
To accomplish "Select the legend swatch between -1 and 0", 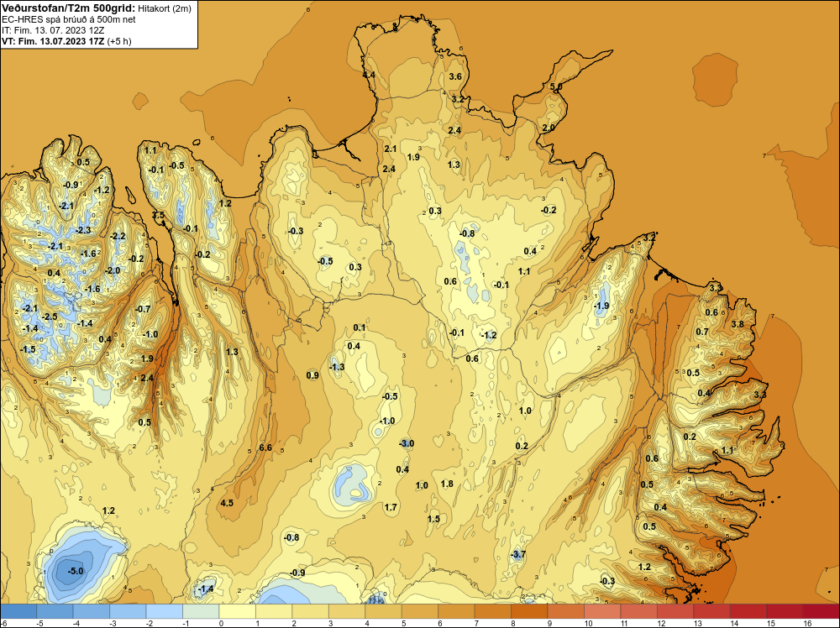I will point(201,611).
